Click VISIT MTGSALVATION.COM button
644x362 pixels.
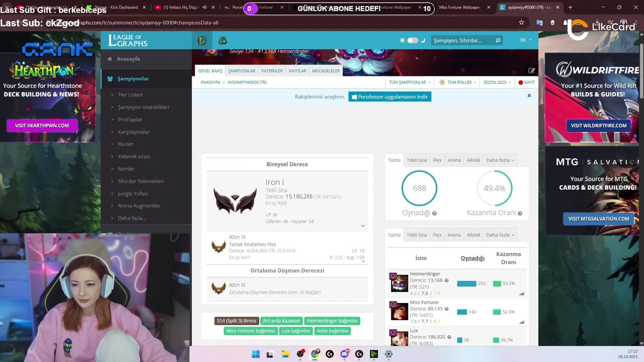pos(599,219)
